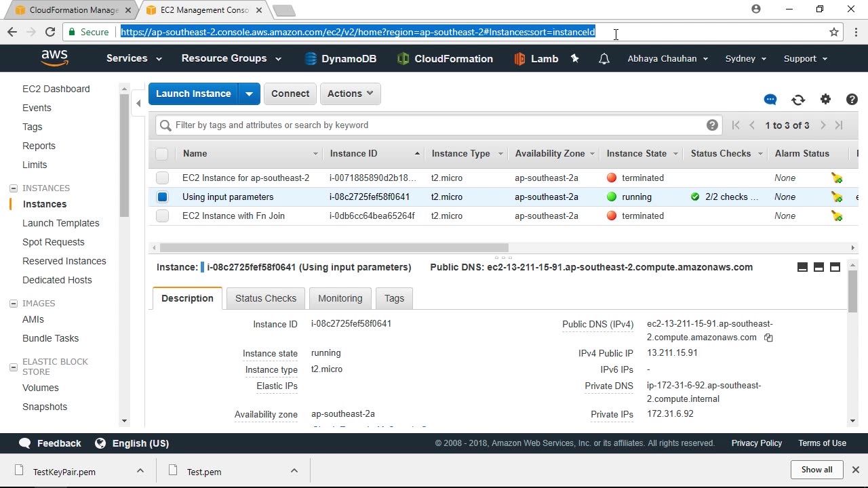The image size is (868, 488).
Task: Open the Feedback link in the footer
Action: (50, 443)
